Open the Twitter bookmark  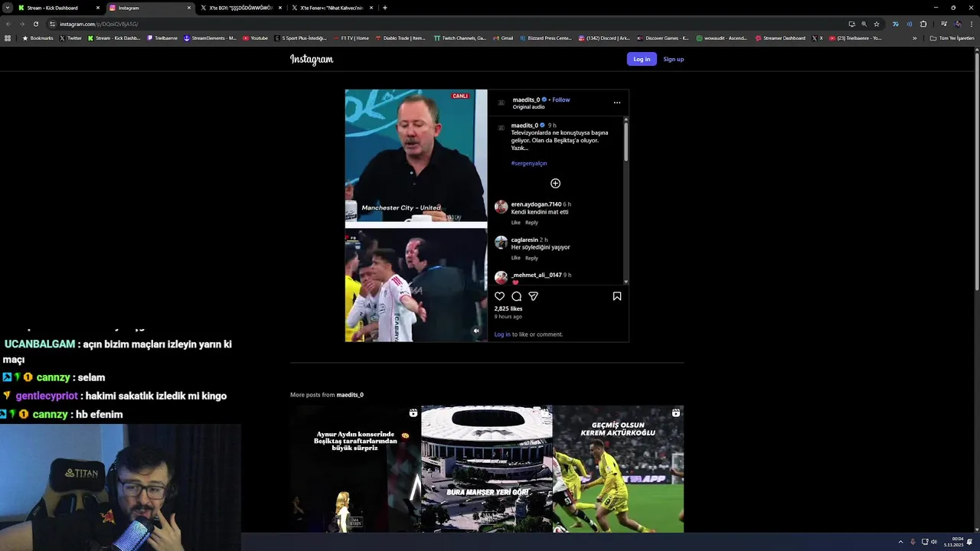(70, 37)
